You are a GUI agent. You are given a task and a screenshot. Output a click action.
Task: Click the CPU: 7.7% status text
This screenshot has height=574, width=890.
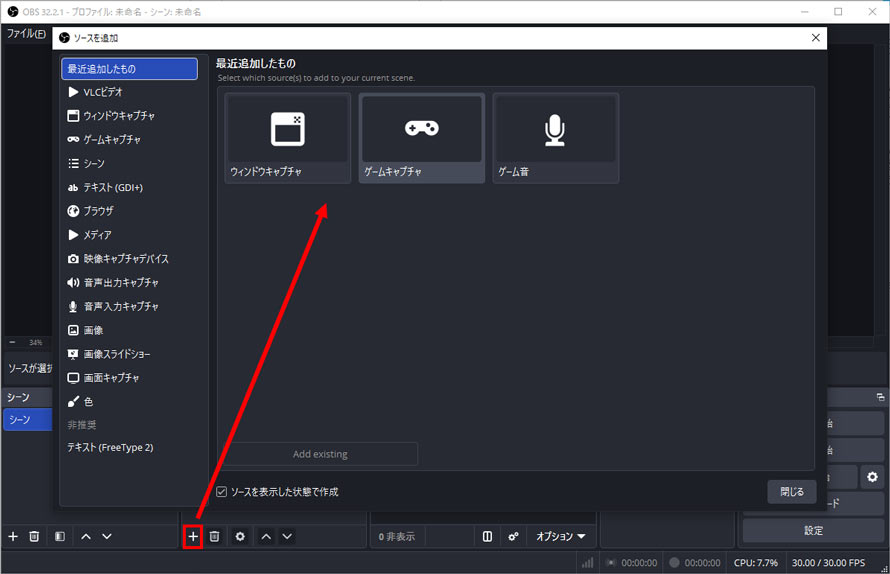pos(755,563)
